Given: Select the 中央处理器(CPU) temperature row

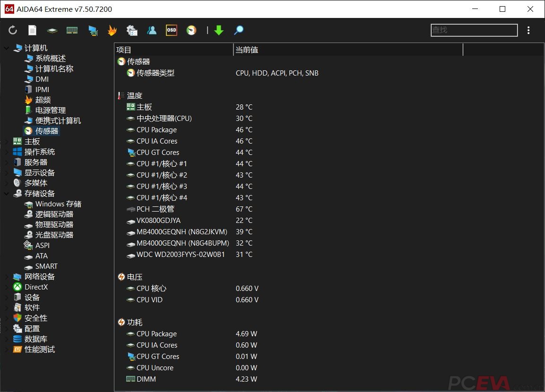Looking at the screenshot, I should 164,119.
